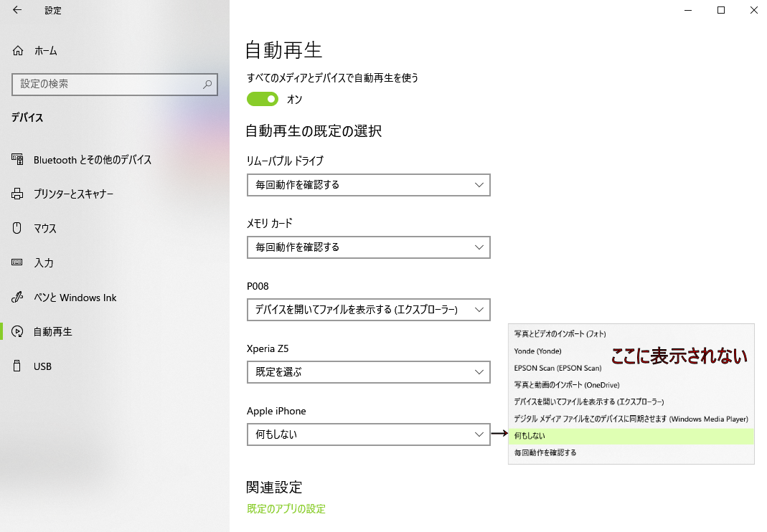Screen dimensions: 767x532
Task: Click the 設定の検索 search field
Action: (108, 84)
